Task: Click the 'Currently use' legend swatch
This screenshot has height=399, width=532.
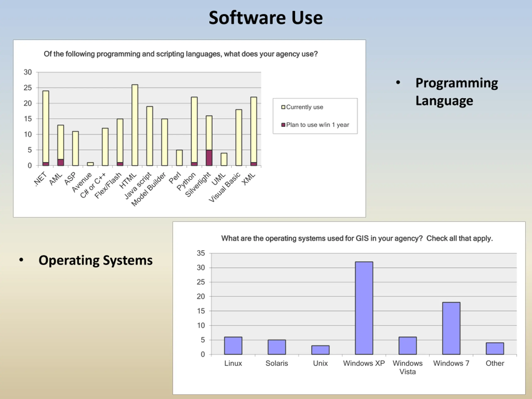Action: pyautogui.click(x=283, y=107)
